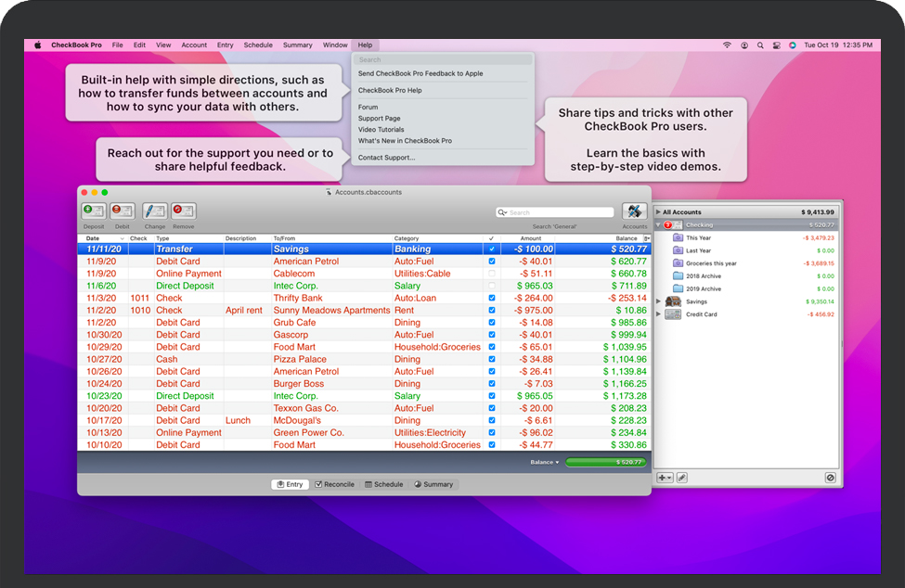Click the Debit toolbar icon
This screenshot has width=905, height=588.
(123, 211)
